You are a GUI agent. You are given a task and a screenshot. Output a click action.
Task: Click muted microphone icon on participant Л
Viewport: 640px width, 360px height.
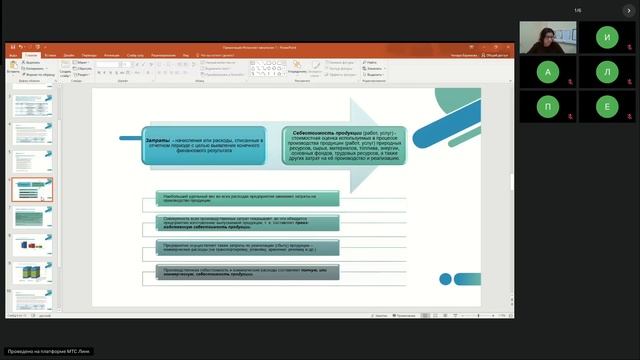tap(630, 82)
